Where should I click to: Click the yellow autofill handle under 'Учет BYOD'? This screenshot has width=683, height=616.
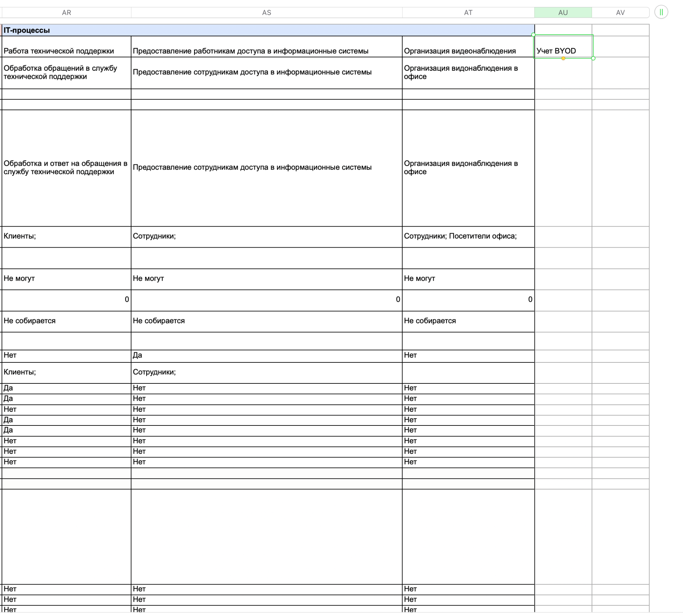(x=563, y=58)
